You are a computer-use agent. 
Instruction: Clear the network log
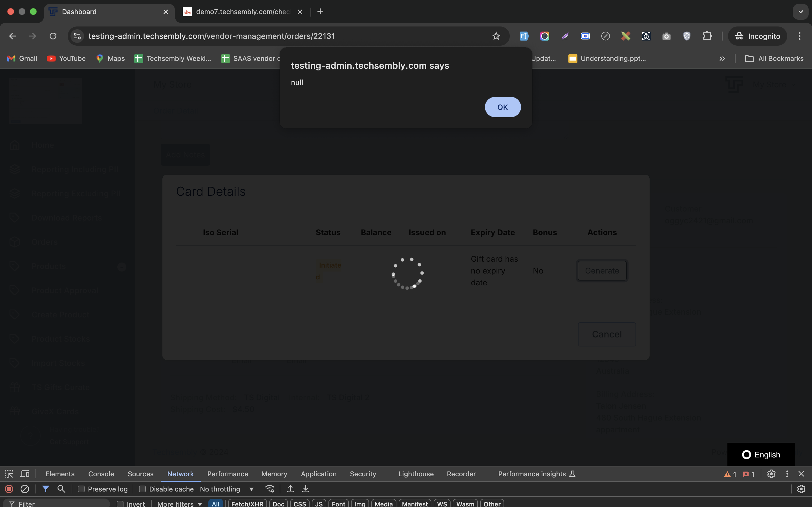tap(25, 489)
